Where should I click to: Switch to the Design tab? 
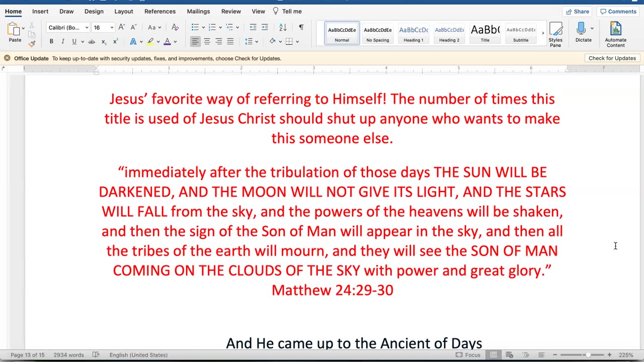[x=94, y=11]
